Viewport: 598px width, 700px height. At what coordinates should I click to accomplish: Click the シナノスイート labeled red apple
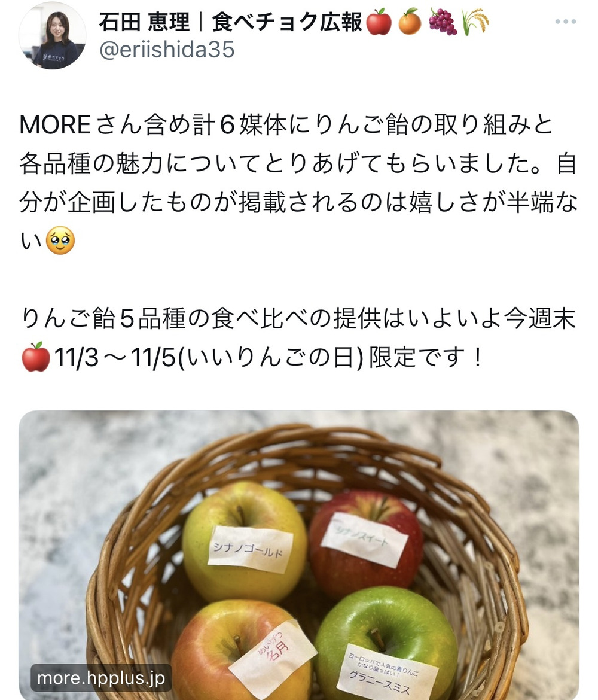[x=365, y=543]
